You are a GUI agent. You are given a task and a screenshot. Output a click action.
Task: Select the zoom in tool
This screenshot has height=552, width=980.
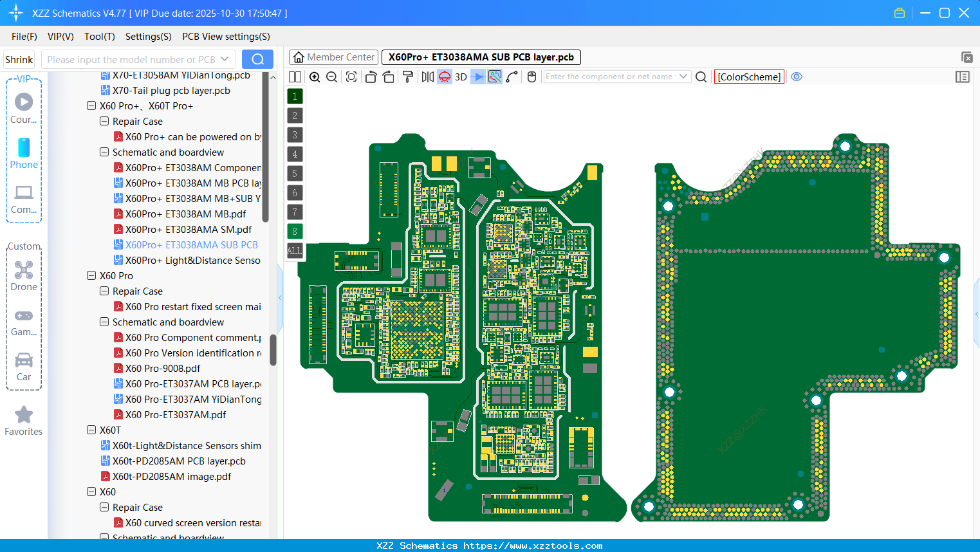[315, 77]
